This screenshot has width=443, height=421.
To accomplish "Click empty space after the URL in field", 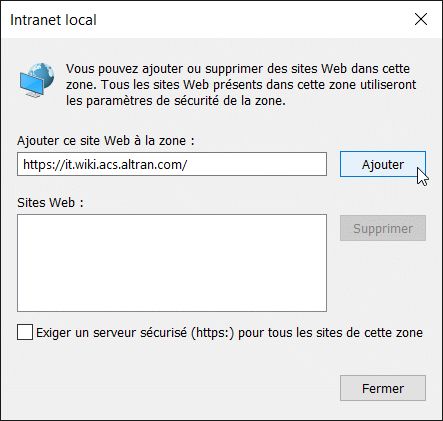I will 257,164.
